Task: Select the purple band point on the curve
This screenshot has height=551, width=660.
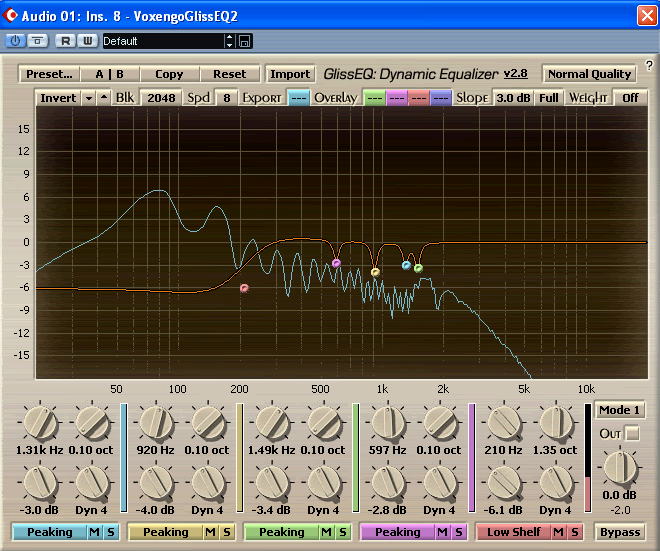Action: (x=336, y=264)
